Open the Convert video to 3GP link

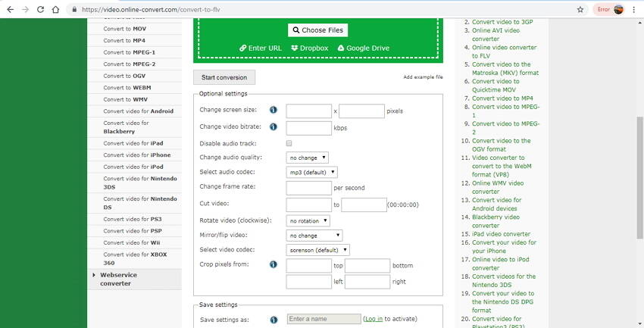[502, 22]
